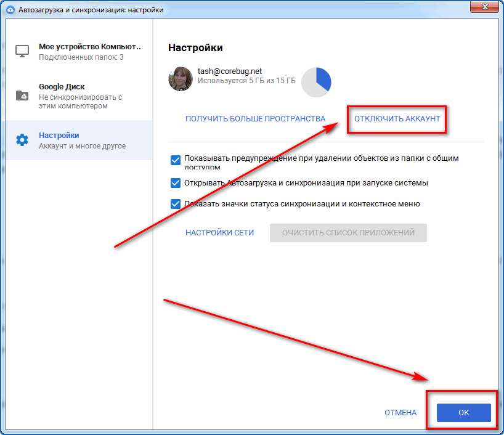Click 'ПОЛУЧИТЬ БОЛЬШЕ ПРОСТРАНСТВА' link
This screenshot has height=435, width=504.
click(x=256, y=119)
